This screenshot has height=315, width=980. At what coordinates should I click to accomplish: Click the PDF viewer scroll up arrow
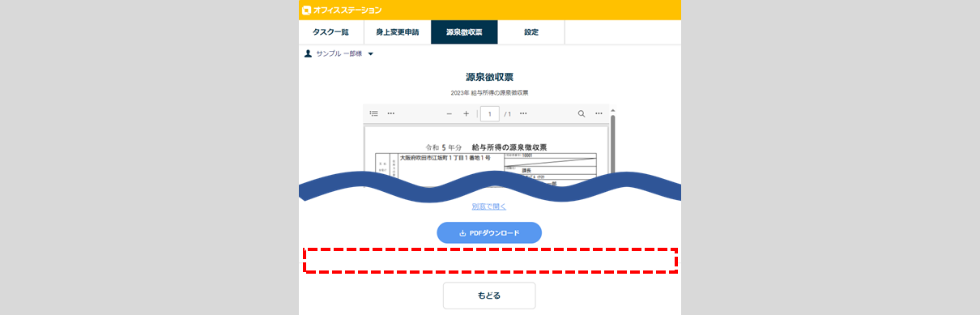612,110
